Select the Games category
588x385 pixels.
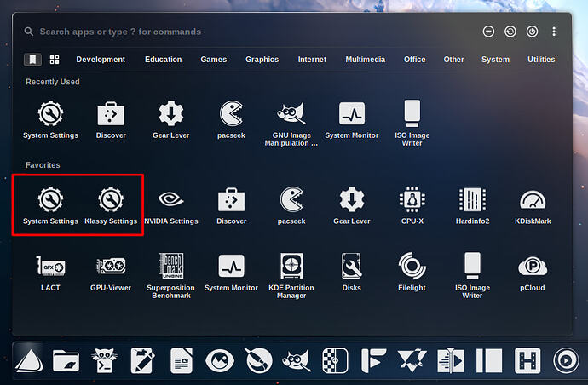coord(213,60)
